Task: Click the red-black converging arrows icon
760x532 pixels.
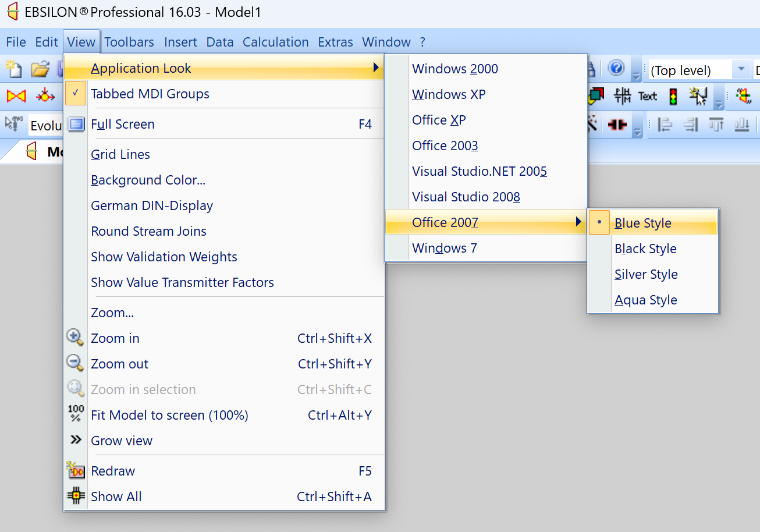Action: pyautogui.click(x=617, y=124)
